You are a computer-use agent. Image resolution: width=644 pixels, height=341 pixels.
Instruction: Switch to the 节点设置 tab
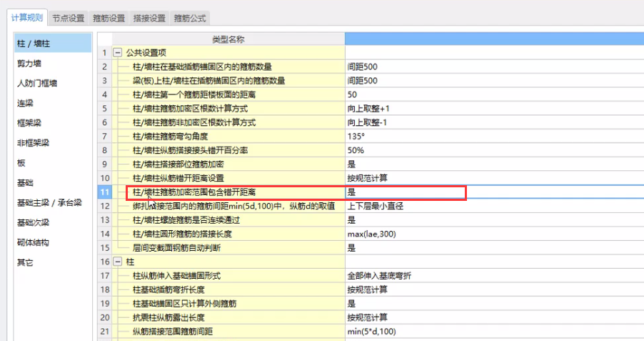click(68, 18)
